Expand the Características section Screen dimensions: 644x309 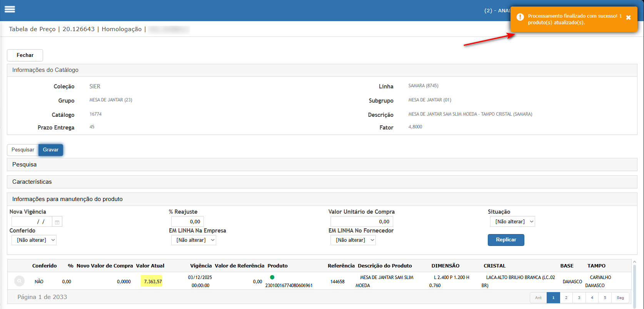click(32, 182)
